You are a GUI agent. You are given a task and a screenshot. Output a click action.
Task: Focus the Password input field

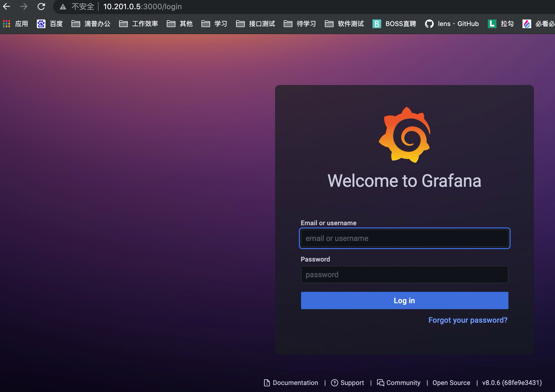pos(404,275)
